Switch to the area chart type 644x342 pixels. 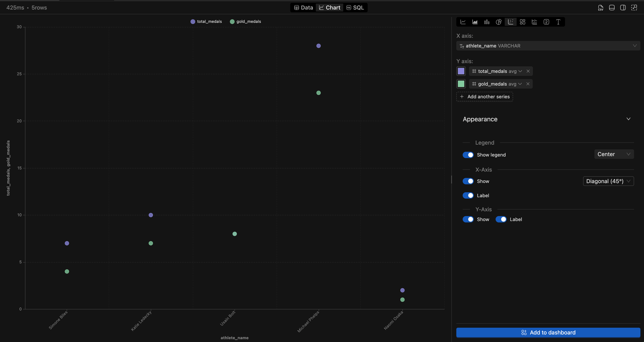(x=475, y=22)
